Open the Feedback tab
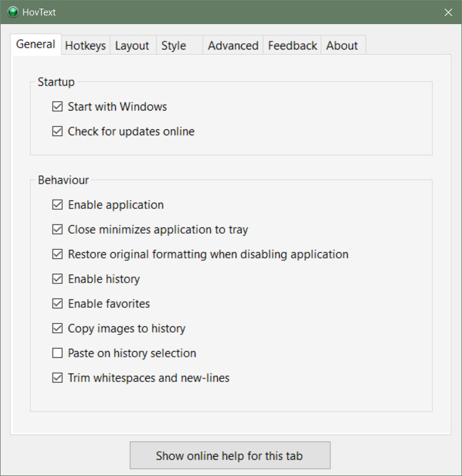Viewport: 462px width, 476px height. (292, 46)
